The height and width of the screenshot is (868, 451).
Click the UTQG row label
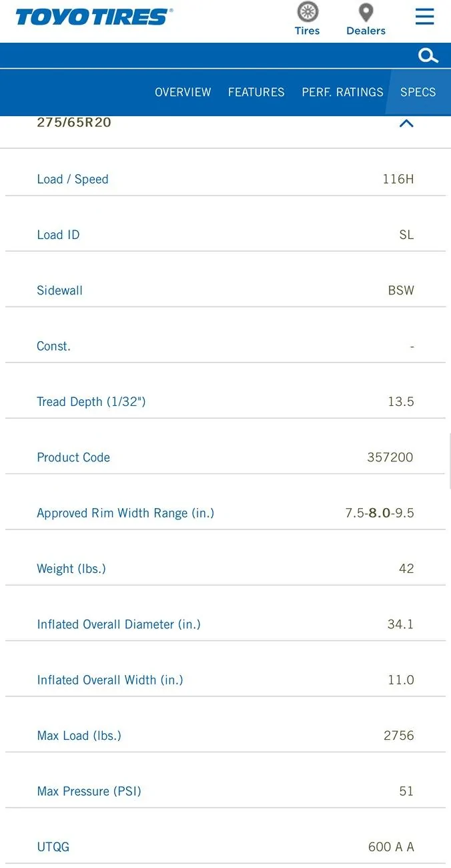[53, 847]
